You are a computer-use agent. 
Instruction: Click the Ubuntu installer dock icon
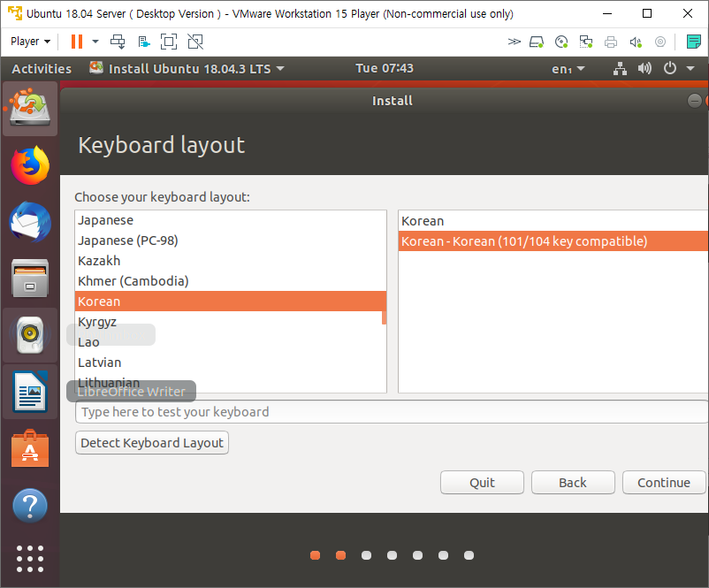point(30,109)
